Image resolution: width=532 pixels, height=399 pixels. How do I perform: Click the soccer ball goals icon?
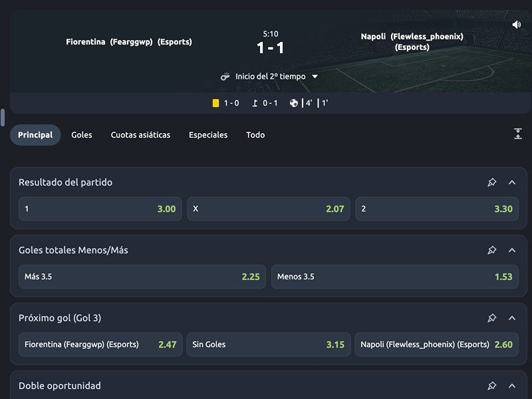point(294,103)
